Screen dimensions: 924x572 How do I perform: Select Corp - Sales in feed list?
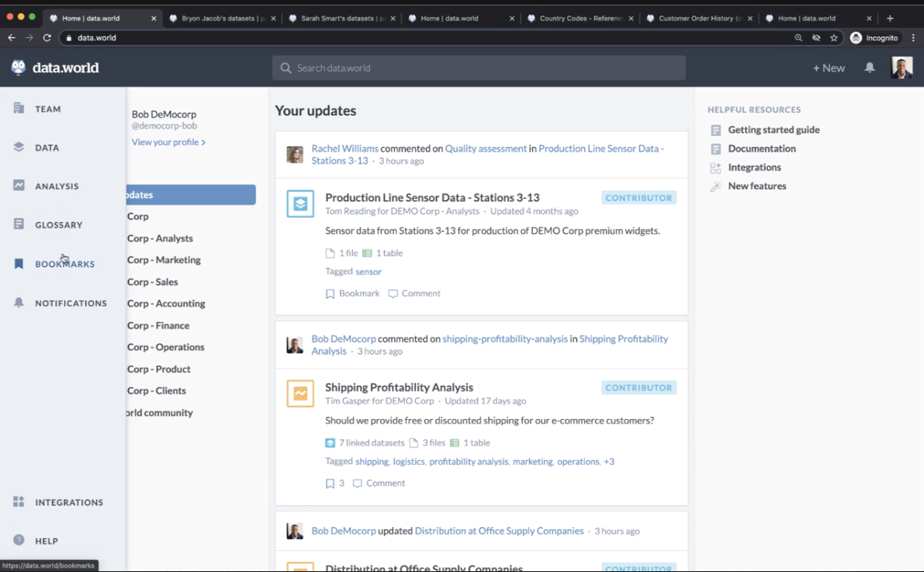[x=152, y=282]
